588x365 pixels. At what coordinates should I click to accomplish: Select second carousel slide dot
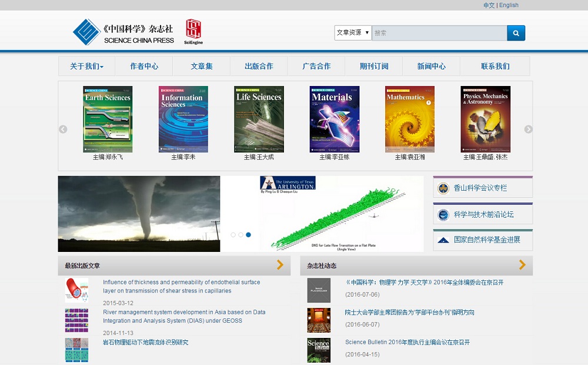click(x=240, y=235)
